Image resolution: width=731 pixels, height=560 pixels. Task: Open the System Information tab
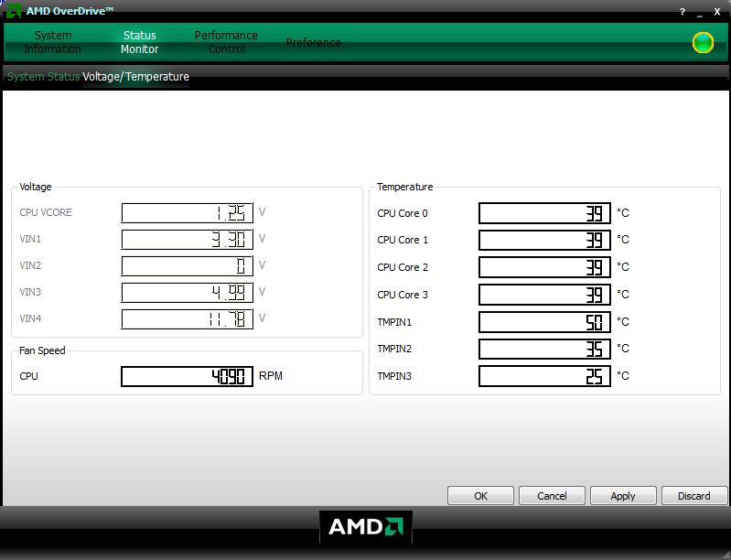(x=53, y=42)
